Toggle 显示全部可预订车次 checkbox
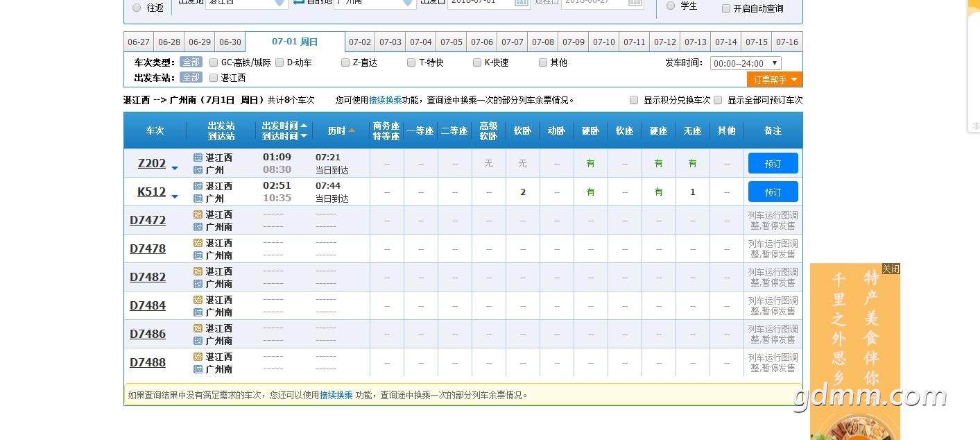Viewport: 980px width, 440px height. pos(718,100)
